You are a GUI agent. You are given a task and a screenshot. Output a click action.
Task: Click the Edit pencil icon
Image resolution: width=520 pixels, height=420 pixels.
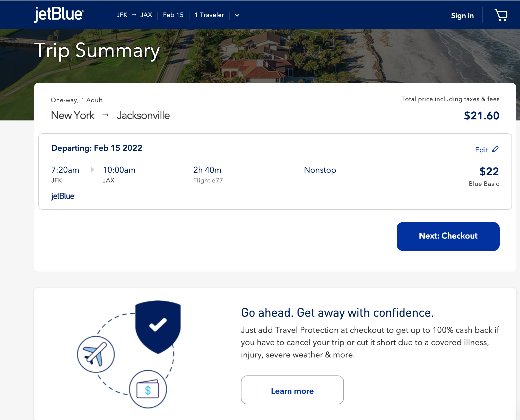click(495, 149)
